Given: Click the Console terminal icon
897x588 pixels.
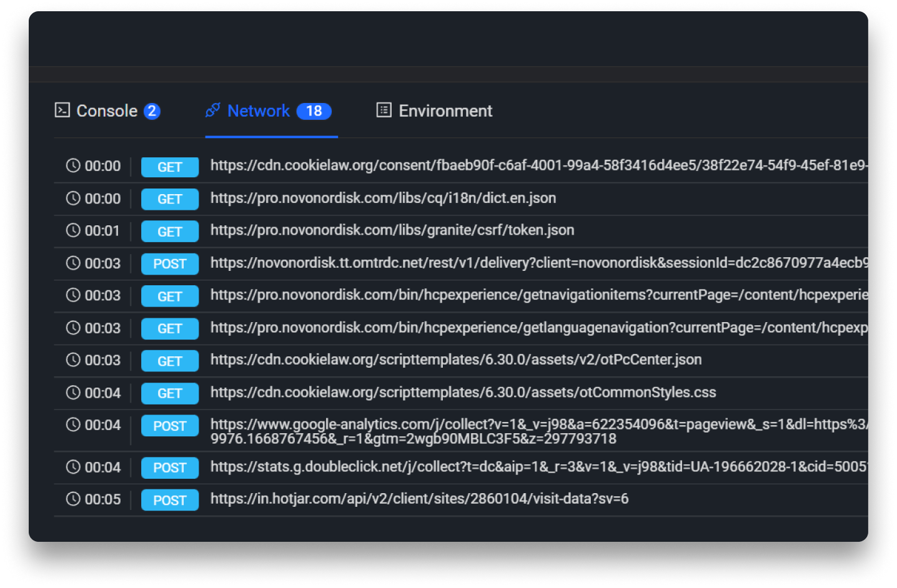Looking at the screenshot, I should click(x=62, y=110).
